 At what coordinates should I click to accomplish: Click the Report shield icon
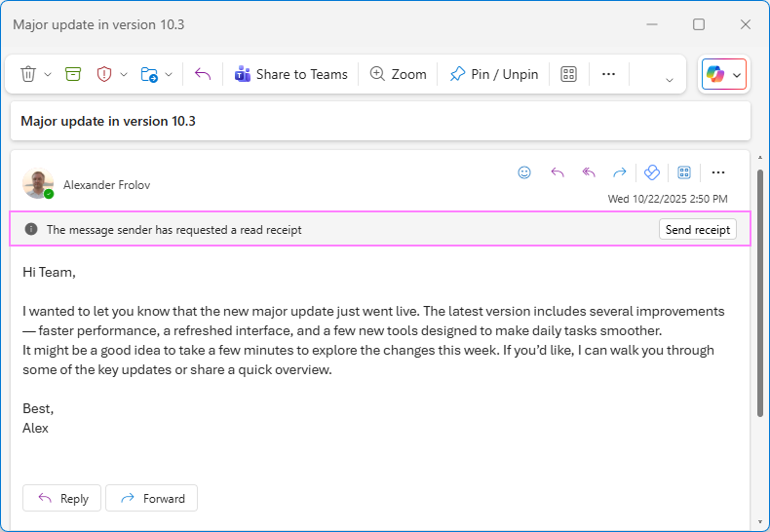(x=104, y=74)
